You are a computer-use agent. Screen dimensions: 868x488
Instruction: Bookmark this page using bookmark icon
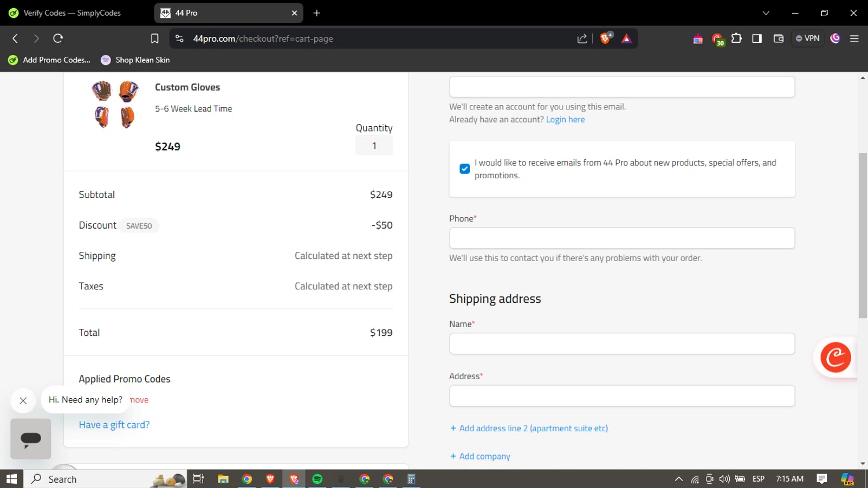[x=155, y=39]
